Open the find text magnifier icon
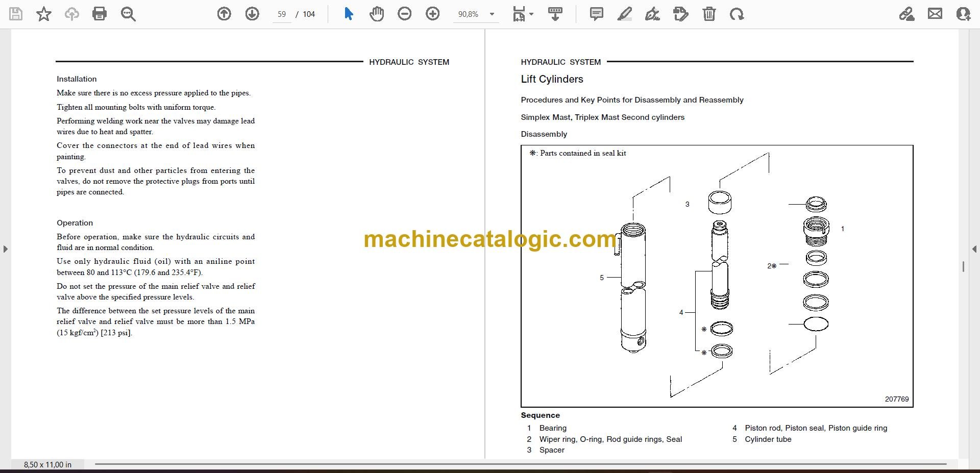Image resolution: width=980 pixels, height=473 pixels. point(128,14)
